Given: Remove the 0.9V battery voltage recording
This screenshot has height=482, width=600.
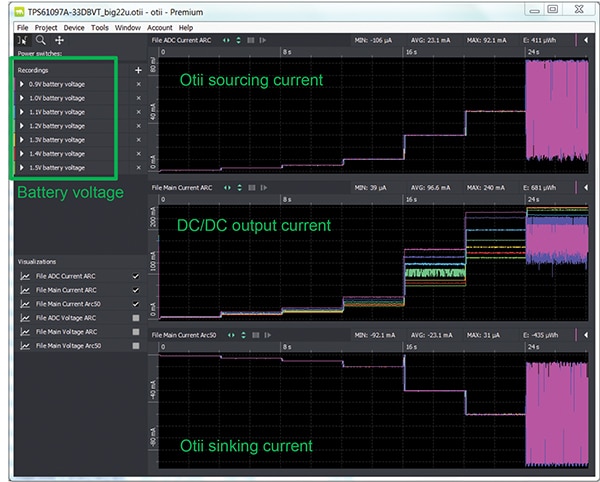Looking at the screenshot, I should (x=138, y=84).
